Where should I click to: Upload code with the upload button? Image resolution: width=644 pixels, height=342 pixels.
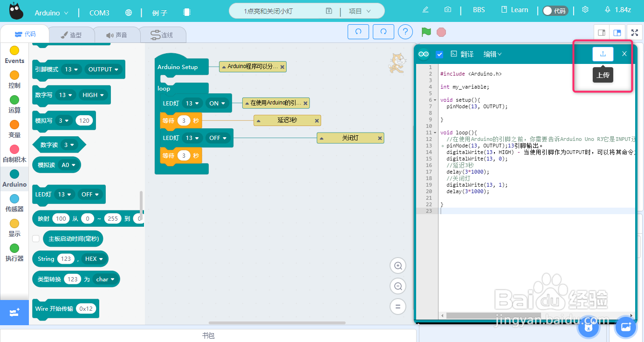point(603,54)
